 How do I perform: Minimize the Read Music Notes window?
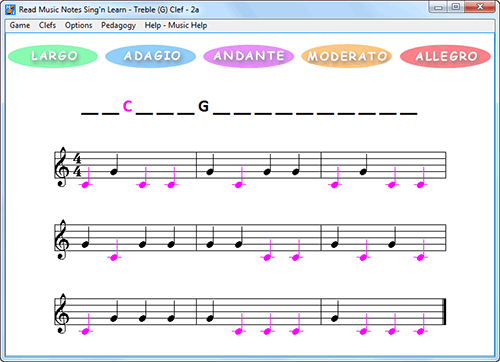point(438,7)
